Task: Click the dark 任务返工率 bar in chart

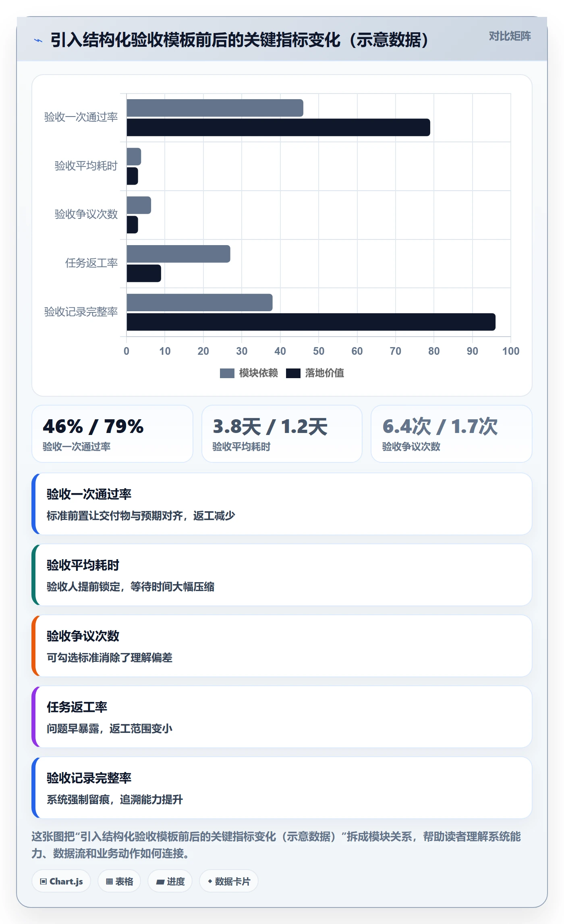Action: click(144, 273)
